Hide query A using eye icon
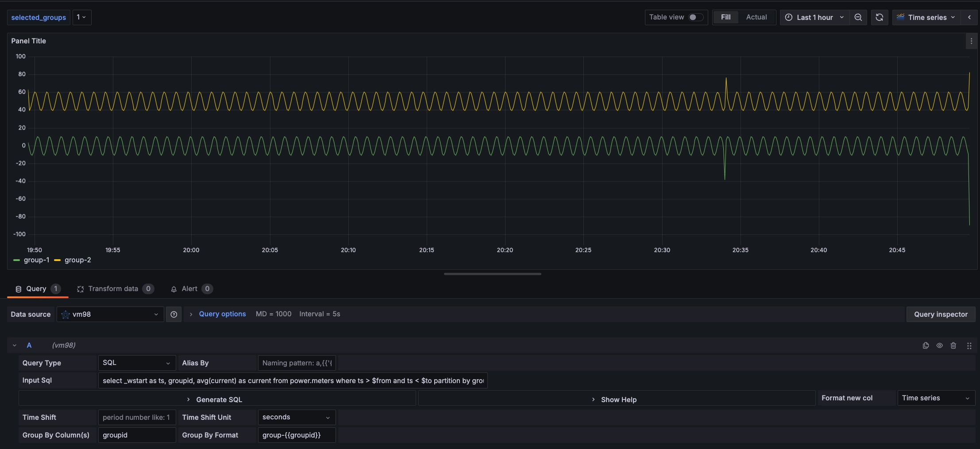The image size is (980, 449). click(x=939, y=345)
